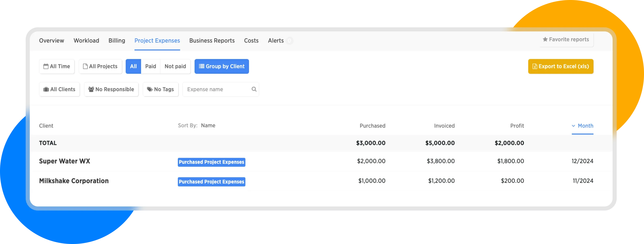Click the tag icon on No Tags
This screenshot has width=644, height=244.
click(x=150, y=89)
